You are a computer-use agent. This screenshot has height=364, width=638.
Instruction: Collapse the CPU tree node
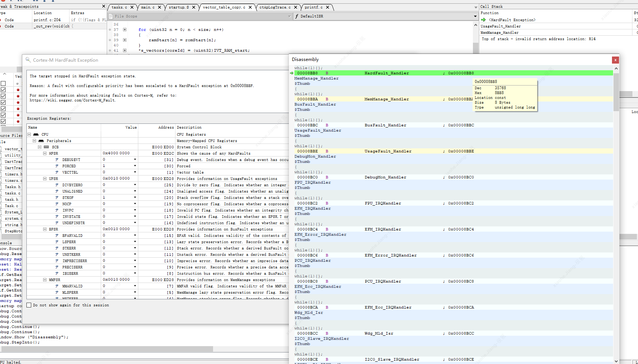[x=29, y=135]
